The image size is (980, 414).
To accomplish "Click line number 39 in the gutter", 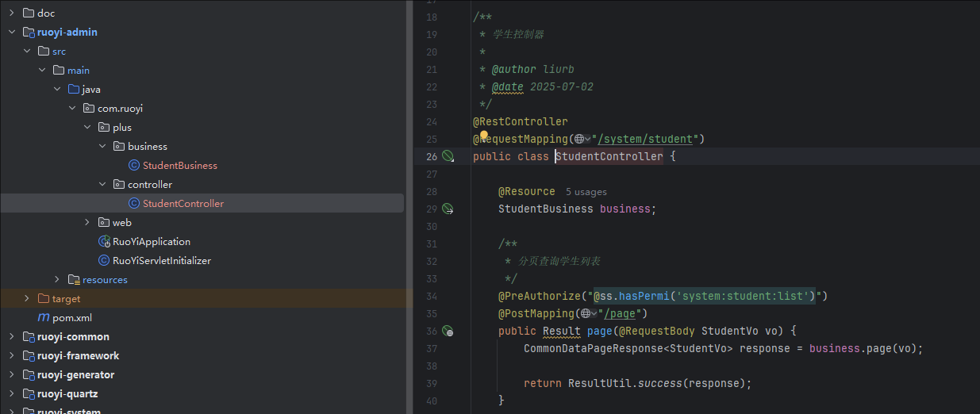I will coord(431,383).
